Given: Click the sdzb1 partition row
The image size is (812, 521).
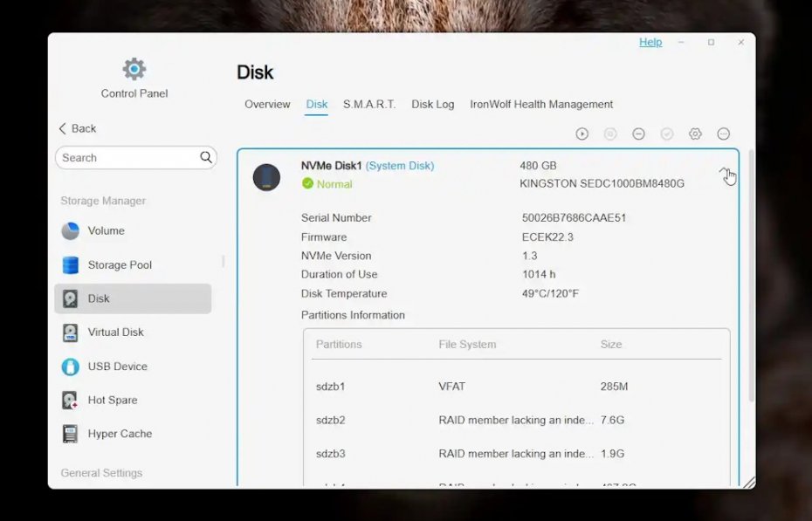Looking at the screenshot, I should [x=516, y=387].
